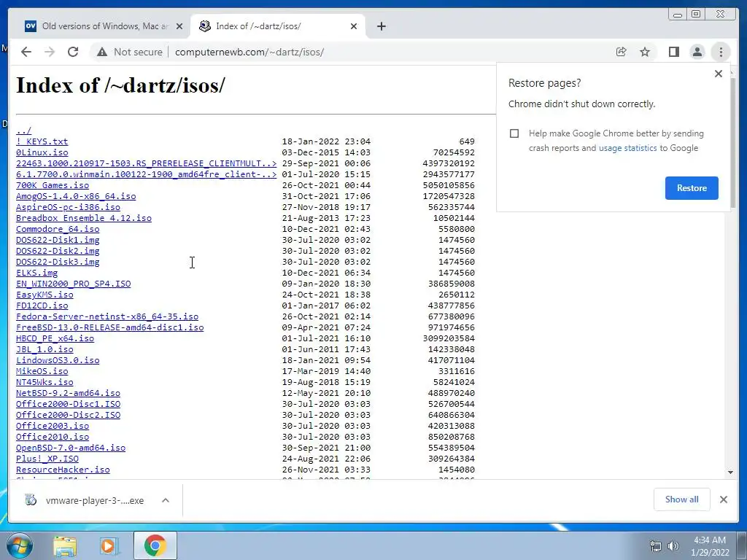Download JBL_1.0.iso

[x=44, y=349]
